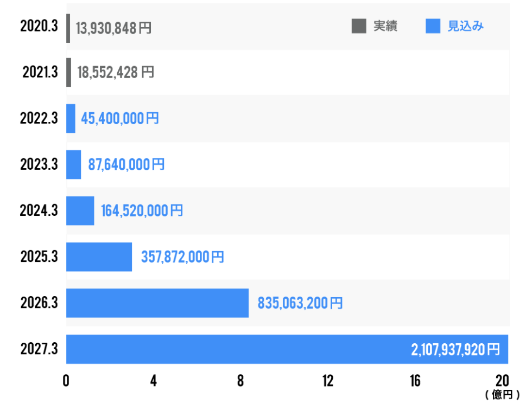Select the 2025.3 year label
This screenshot has height=417, width=532.
point(39,256)
